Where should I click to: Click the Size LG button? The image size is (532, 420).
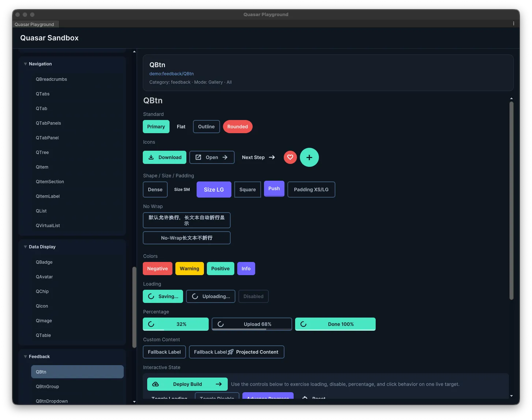tap(214, 190)
